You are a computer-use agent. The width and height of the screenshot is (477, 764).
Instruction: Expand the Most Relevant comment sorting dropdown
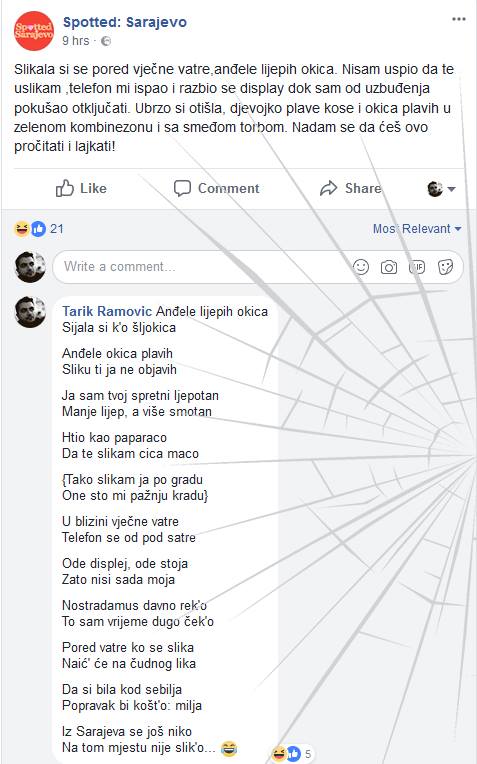(x=417, y=229)
